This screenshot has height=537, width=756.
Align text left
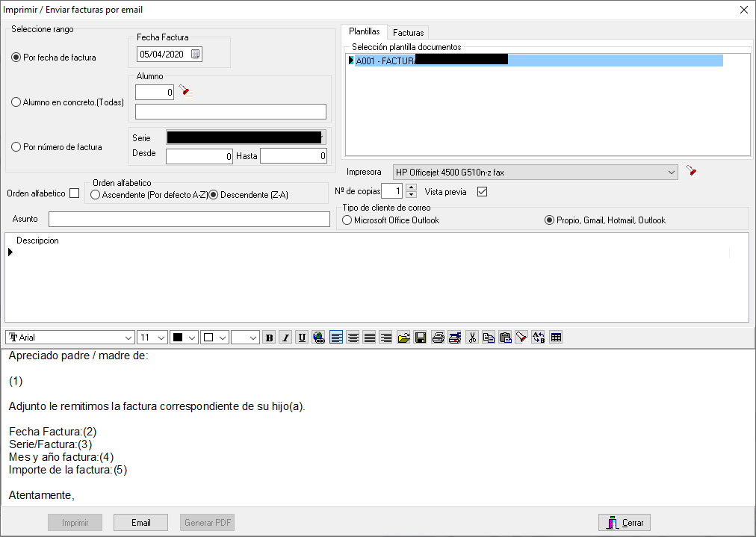336,338
